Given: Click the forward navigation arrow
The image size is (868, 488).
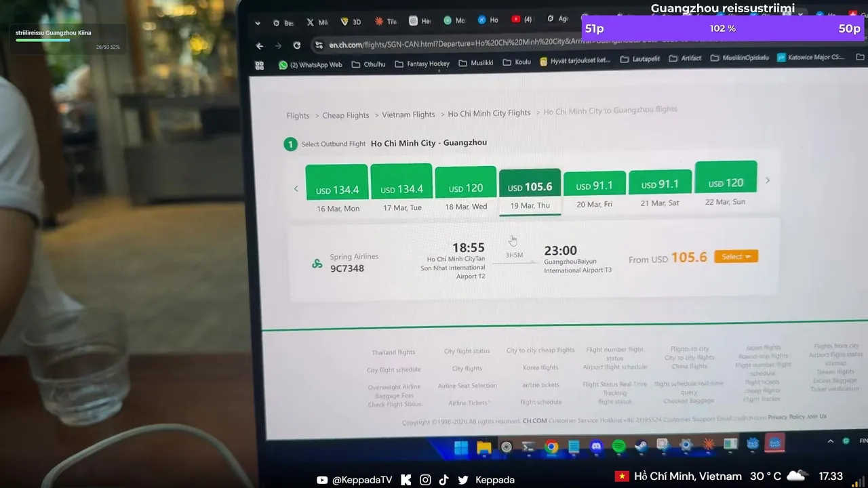Looking at the screenshot, I should tap(277, 46).
